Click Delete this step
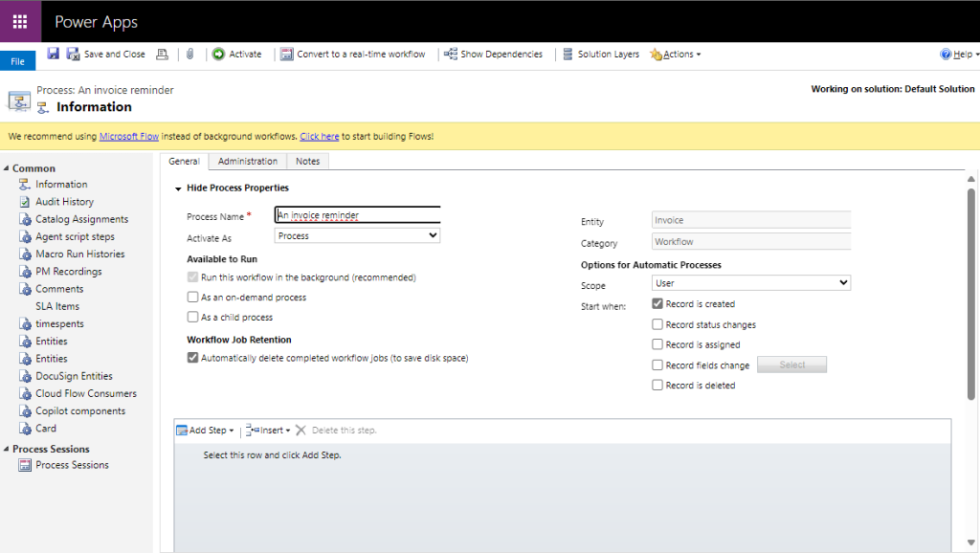 click(x=336, y=430)
